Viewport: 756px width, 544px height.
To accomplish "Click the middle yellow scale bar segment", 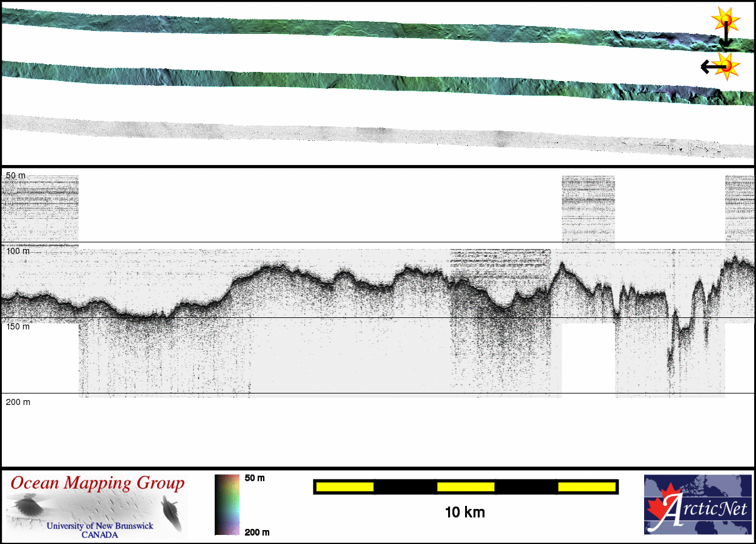I will tap(466, 487).
